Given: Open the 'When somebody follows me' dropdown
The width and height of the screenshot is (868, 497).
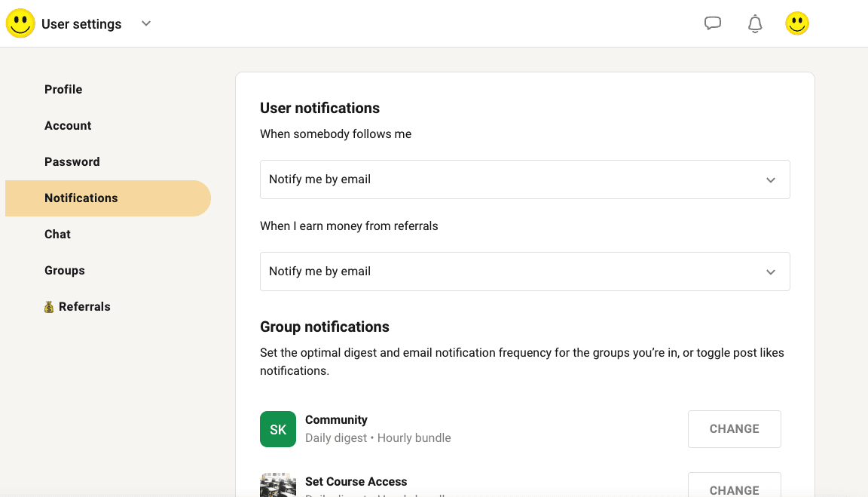Looking at the screenshot, I should [524, 179].
